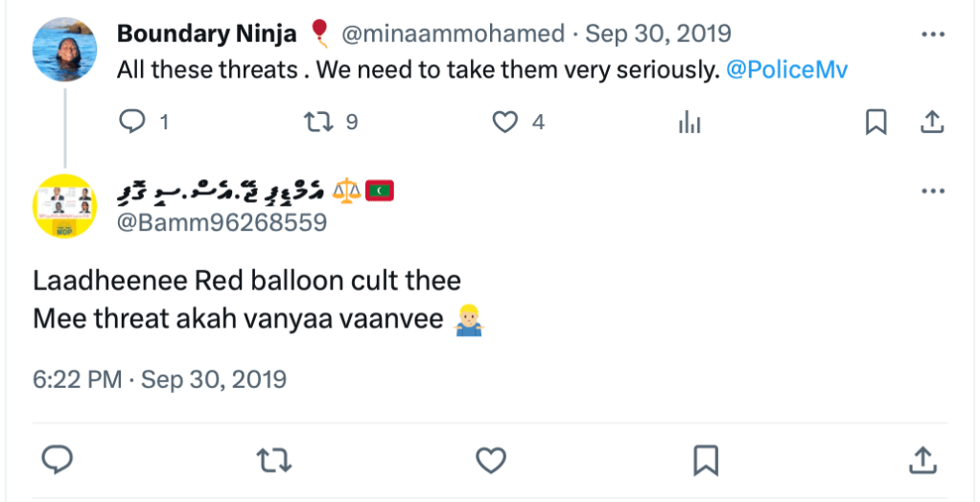This screenshot has width=980, height=502.
Task: Reply to Boundary Ninja's tweet
Action: click(x=132, y=122)
